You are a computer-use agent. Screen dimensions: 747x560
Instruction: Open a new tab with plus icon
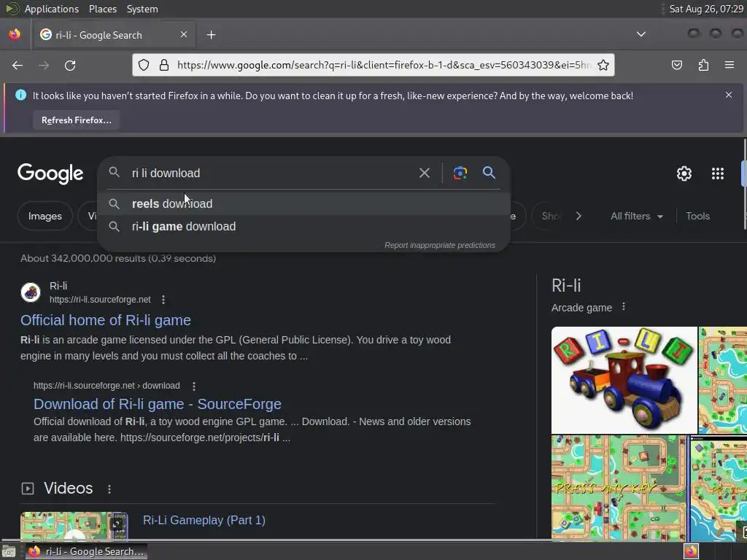pos(211,35)
